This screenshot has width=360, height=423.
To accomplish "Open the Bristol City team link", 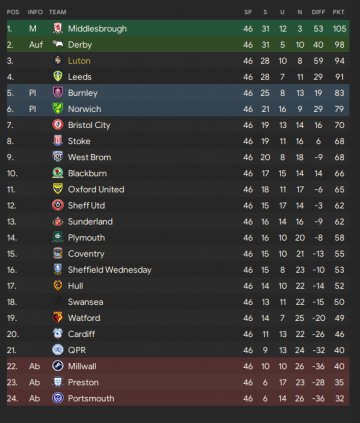I will click(x=89, y=125).
